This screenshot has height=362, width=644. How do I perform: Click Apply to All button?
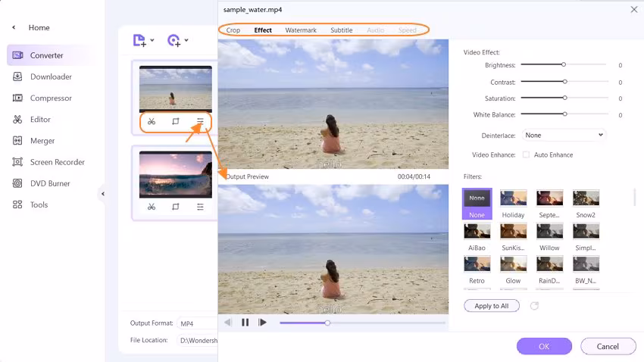pos(492,306)
